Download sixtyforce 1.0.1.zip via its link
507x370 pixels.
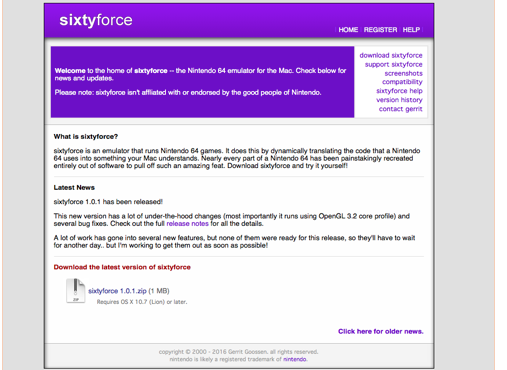117,291
